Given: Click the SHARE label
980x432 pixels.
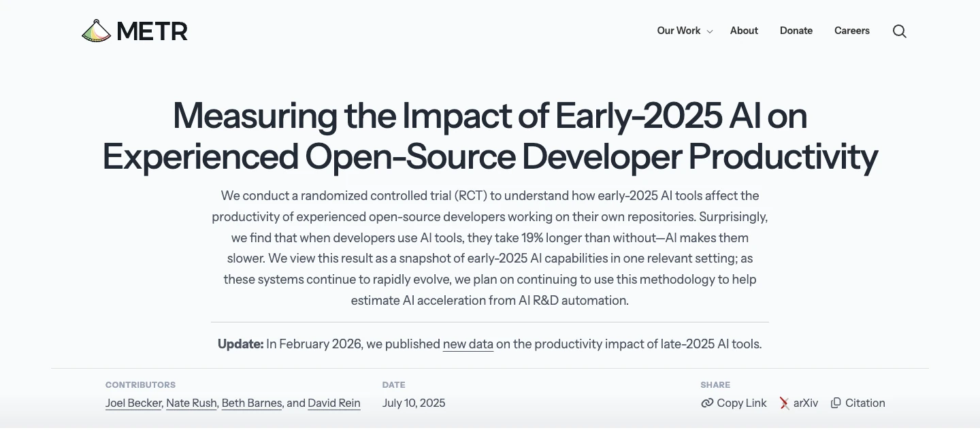Looking at the screenshot, I should [715, 385].
